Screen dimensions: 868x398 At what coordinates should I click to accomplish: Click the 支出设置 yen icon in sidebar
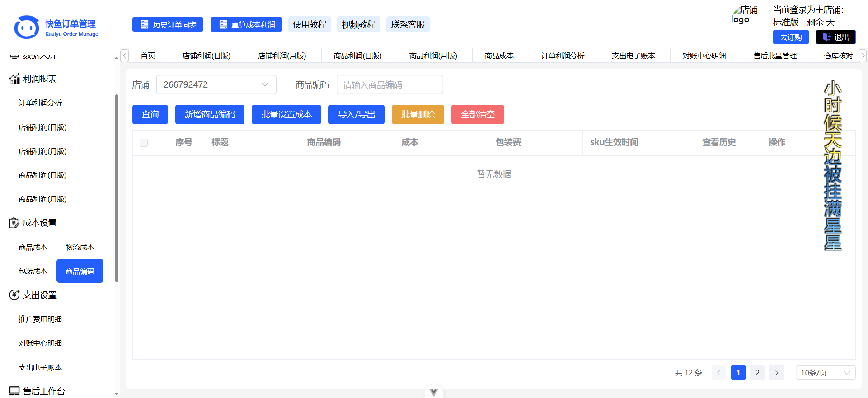point(14,295)
